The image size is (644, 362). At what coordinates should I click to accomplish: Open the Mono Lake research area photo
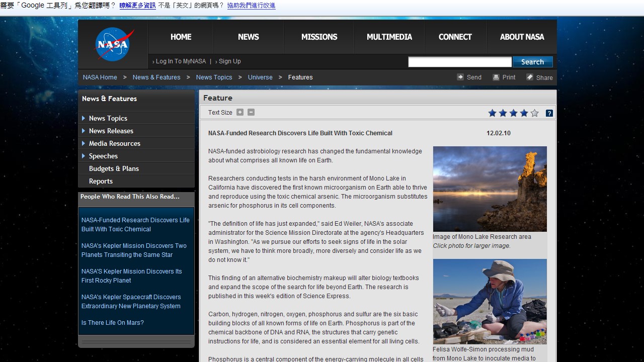pos(490,189)
